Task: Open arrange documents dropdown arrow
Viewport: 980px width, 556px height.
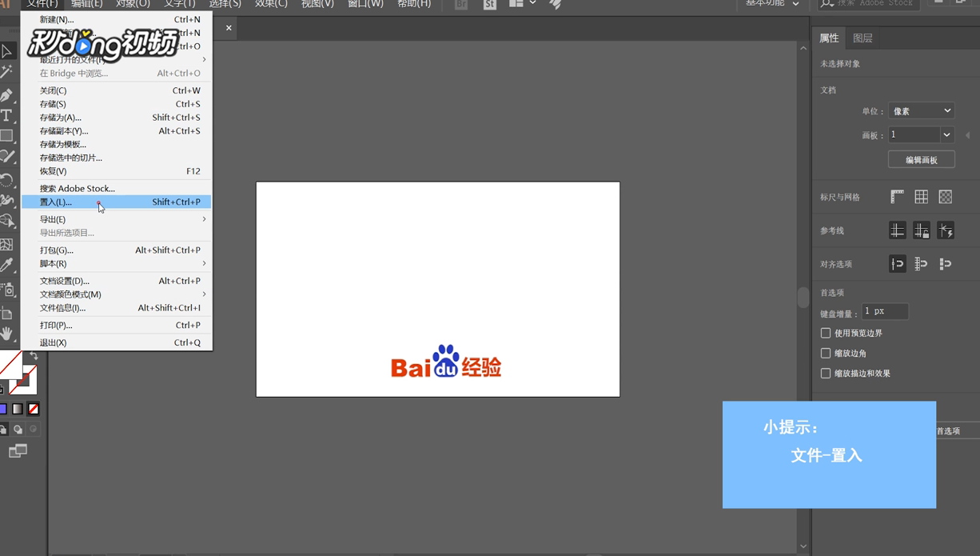Action: 532,3
